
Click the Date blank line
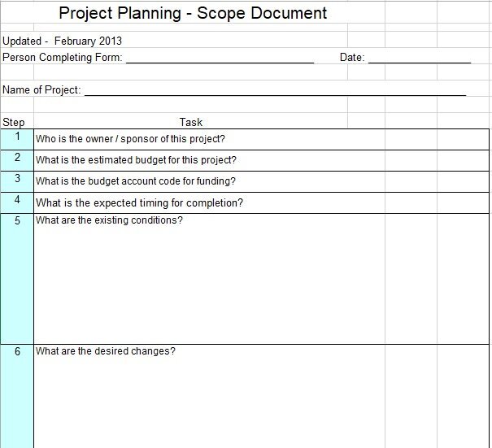click(x=419, y=58)
